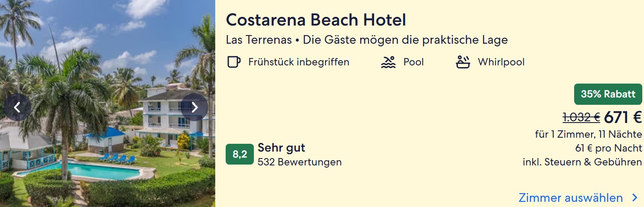
Task: Open the Zimmer auswählen link
Action: (x=571, y=198)
